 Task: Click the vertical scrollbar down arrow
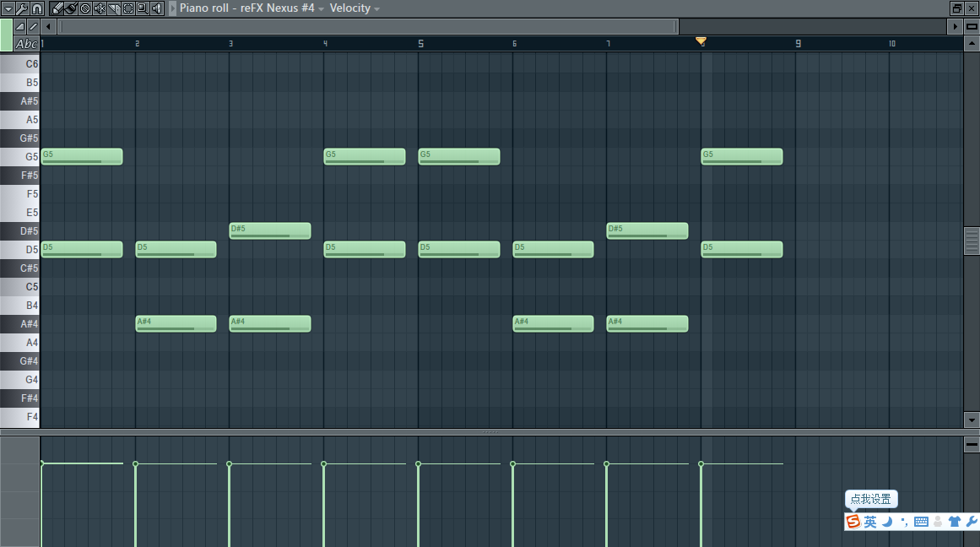972,420
